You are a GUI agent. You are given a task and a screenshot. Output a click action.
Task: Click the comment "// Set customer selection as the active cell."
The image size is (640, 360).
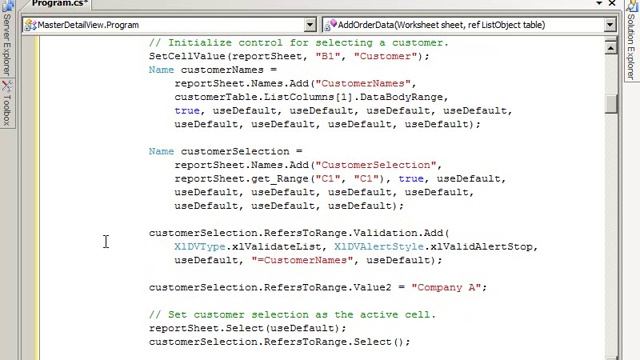[292, 315]
